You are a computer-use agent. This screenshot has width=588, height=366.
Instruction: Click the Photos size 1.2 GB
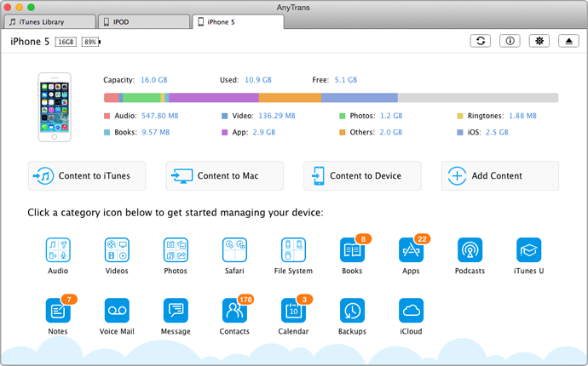click(x=391, y=116)
